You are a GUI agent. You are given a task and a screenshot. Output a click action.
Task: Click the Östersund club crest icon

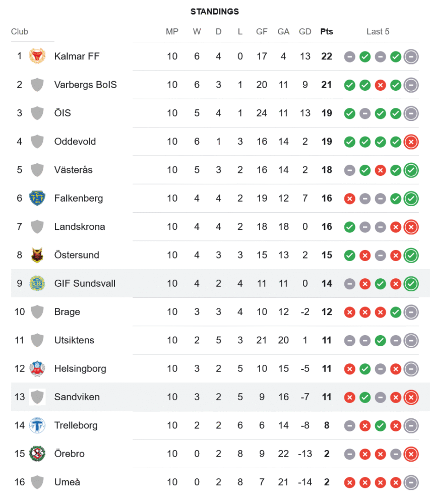point(37,255)
